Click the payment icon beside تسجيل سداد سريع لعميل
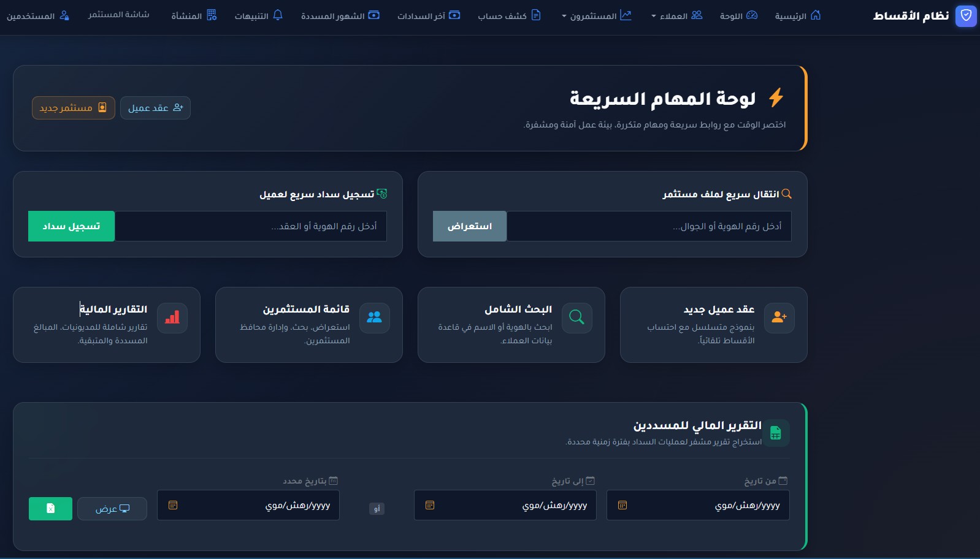 [382, 194]
